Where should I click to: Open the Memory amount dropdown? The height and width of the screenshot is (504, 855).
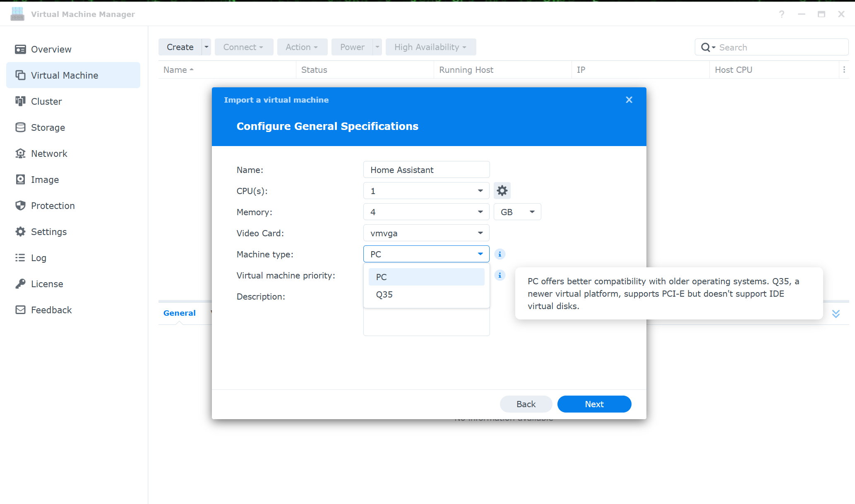point(426,212)
